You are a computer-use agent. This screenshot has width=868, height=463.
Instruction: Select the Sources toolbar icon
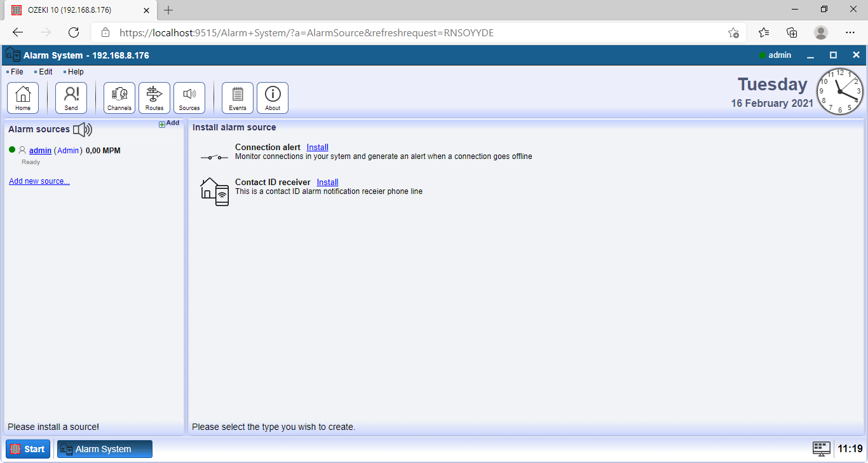coord(189,98)
